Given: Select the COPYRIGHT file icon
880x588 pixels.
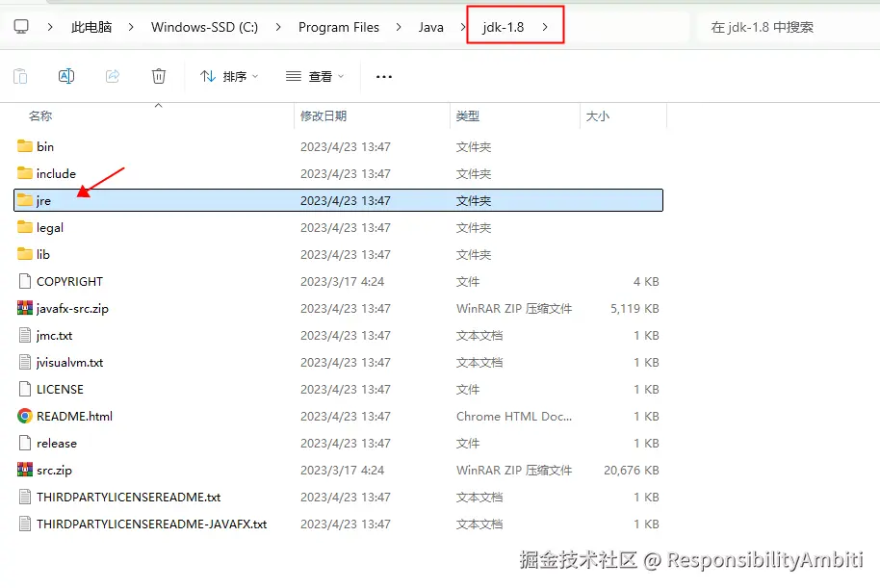Looking at the screenshot, I should 25,281.
